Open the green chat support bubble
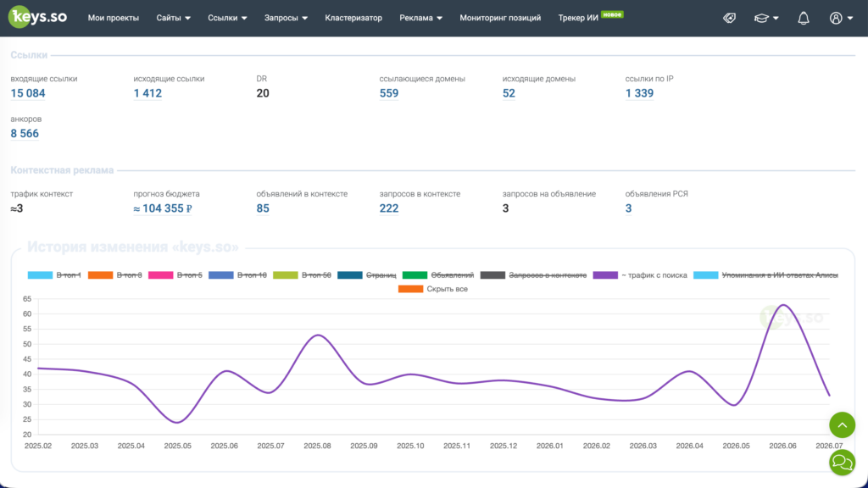868x488 pixels. pyautogui.click(x=842, y=462)
